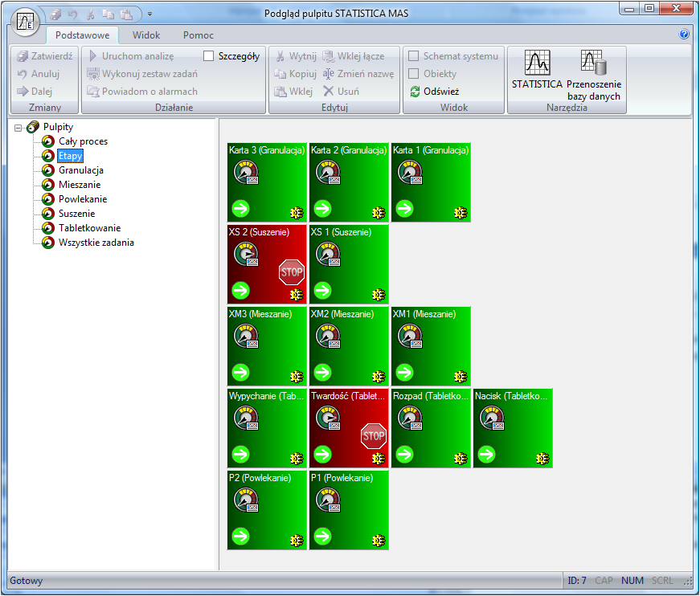Image resolution: width=700 pixels, height=596 pixels.
Task: Click the gauge icon on XM3 tile
Action: pos(246,337)
